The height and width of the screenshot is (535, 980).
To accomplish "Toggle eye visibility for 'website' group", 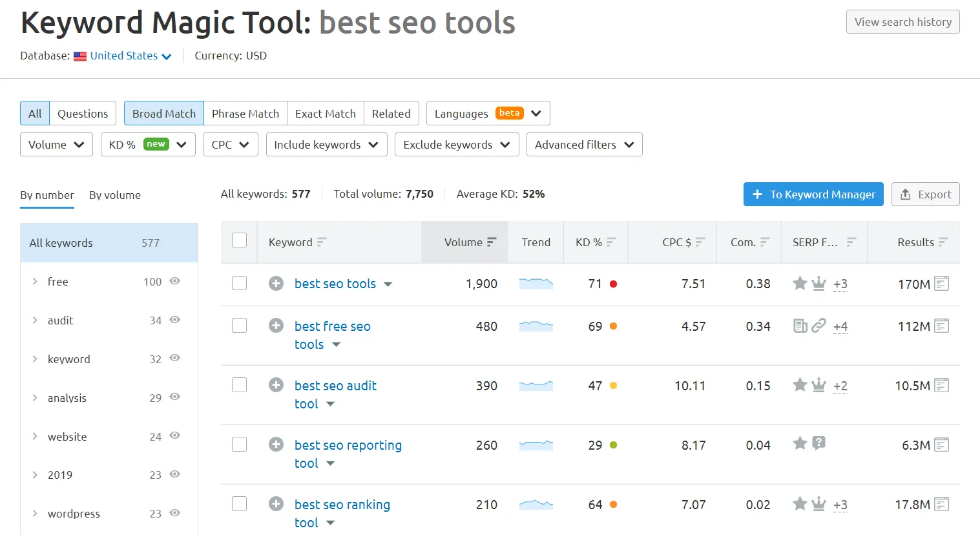I will 174,435.
